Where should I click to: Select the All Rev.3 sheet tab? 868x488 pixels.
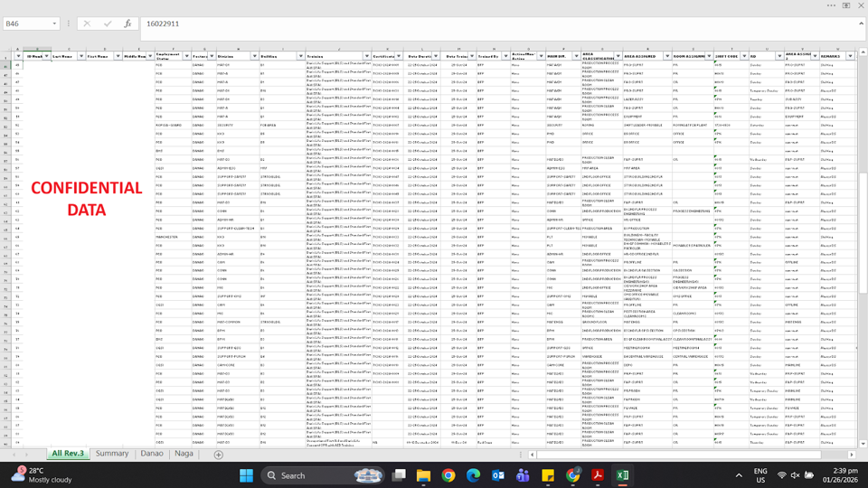(x=68, y=454)
